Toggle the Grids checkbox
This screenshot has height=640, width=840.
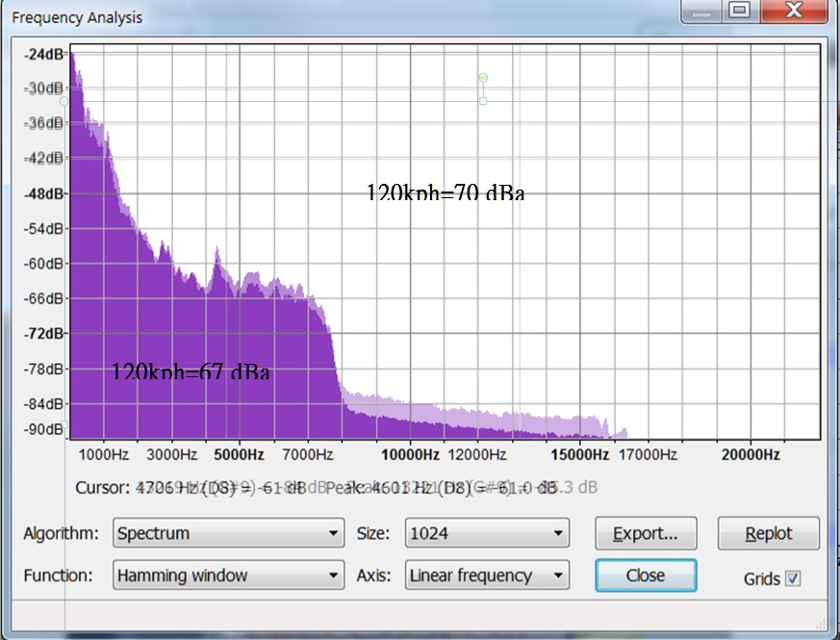793,578
